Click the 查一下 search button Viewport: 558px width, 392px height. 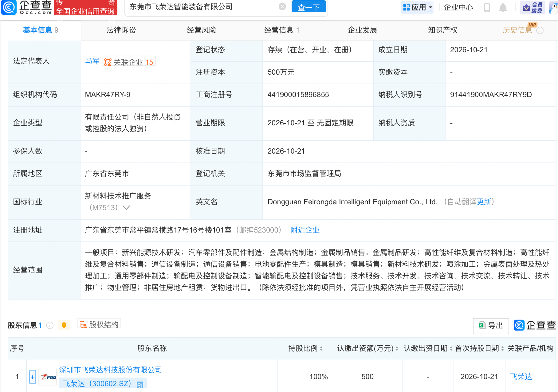[309, 7]
